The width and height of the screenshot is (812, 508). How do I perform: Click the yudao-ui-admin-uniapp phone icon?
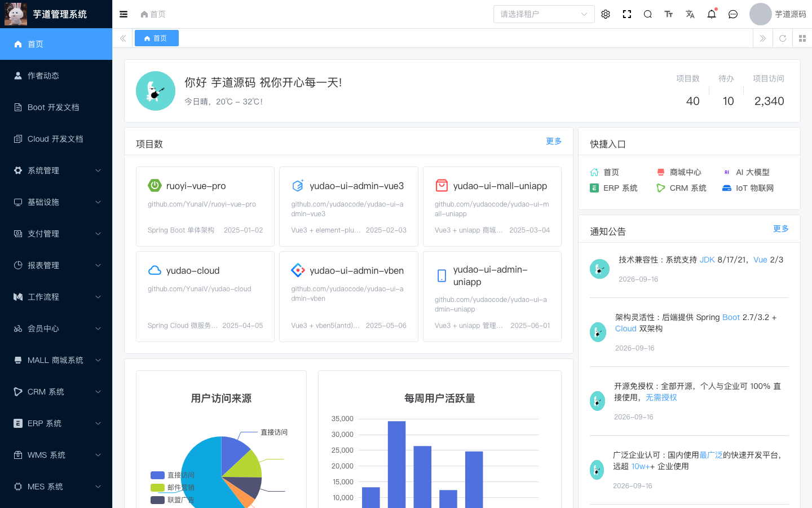(442, 275)
